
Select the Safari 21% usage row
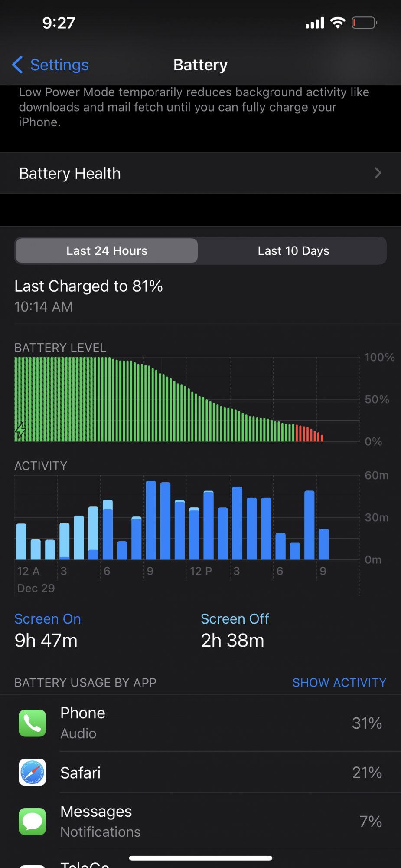click(200, 773)
